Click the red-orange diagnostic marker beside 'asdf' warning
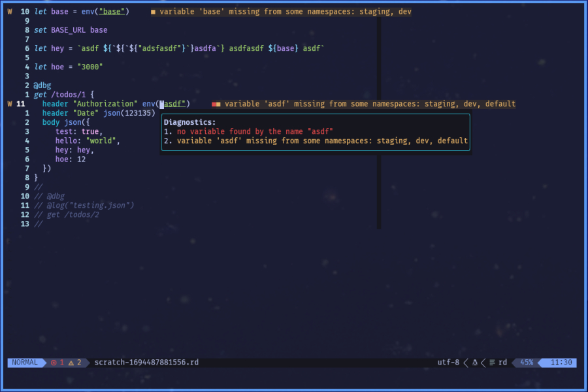 click(216, 104)
